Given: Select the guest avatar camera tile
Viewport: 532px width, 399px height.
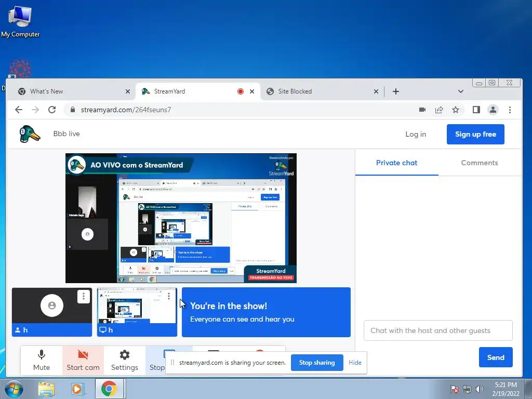Looking at the screenshot, I should (51, 312).
